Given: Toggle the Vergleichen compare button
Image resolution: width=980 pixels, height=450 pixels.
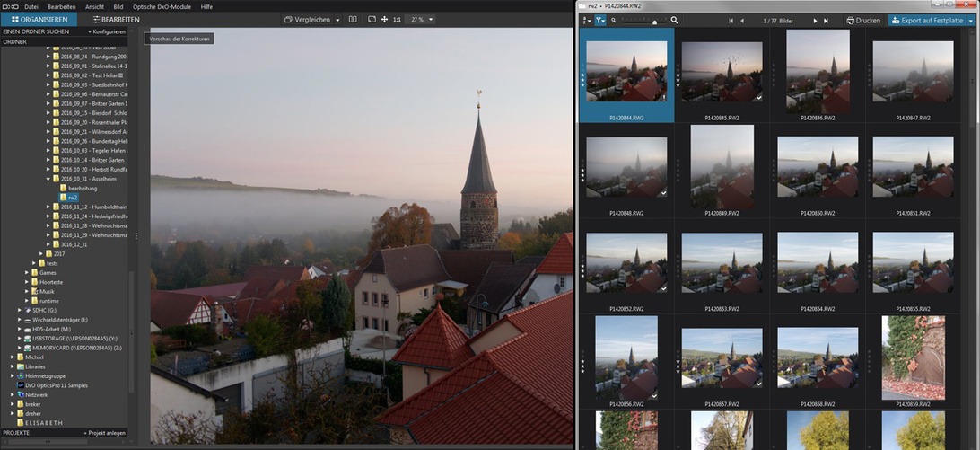Looking at the screenshot, I should pyautogui.click(x=311, y=19).
